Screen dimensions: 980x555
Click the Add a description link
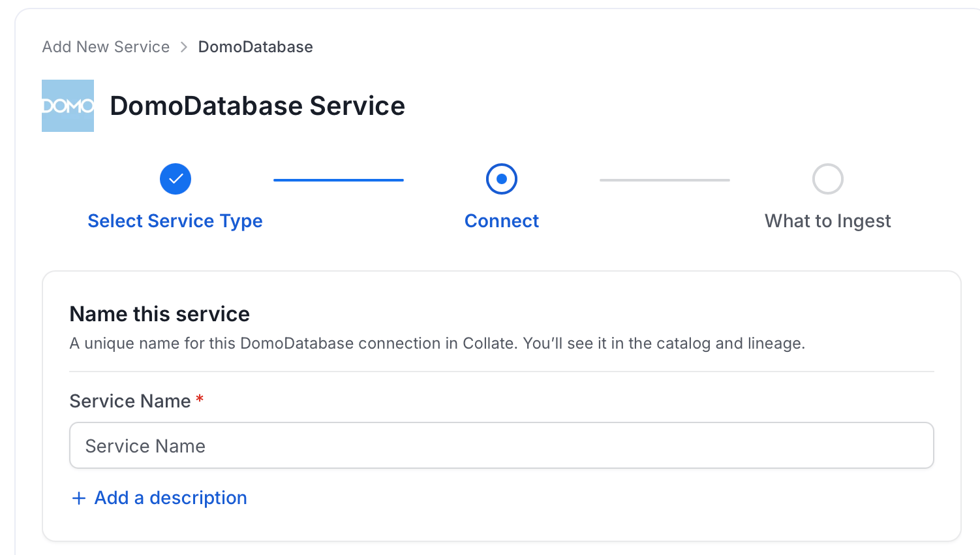pos(171,498)
